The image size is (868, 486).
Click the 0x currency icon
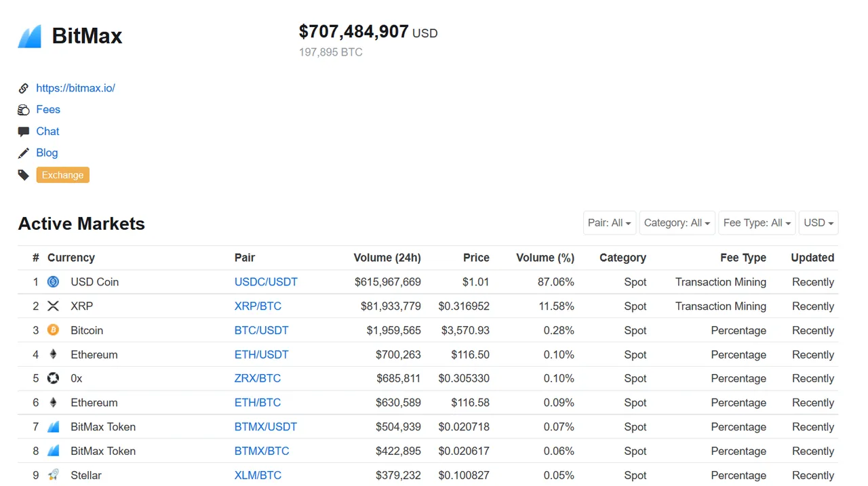coord(54,378)
